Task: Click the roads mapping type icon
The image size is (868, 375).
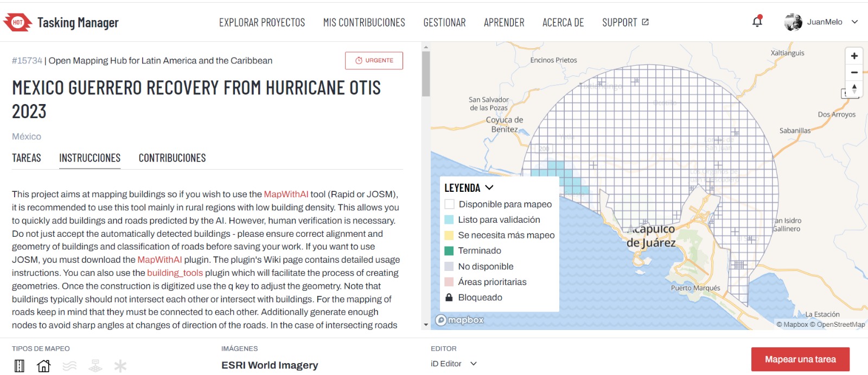Action: tap(20, 366)
